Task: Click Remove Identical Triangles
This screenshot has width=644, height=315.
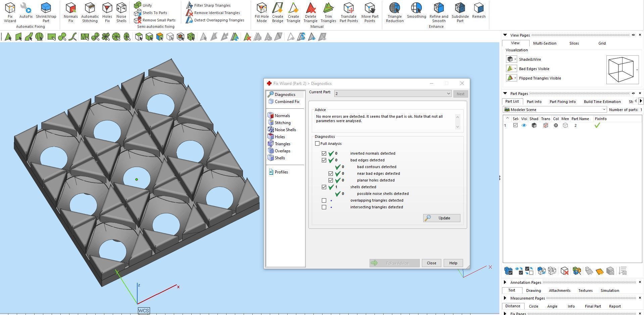Action: [x=213, y=13]
